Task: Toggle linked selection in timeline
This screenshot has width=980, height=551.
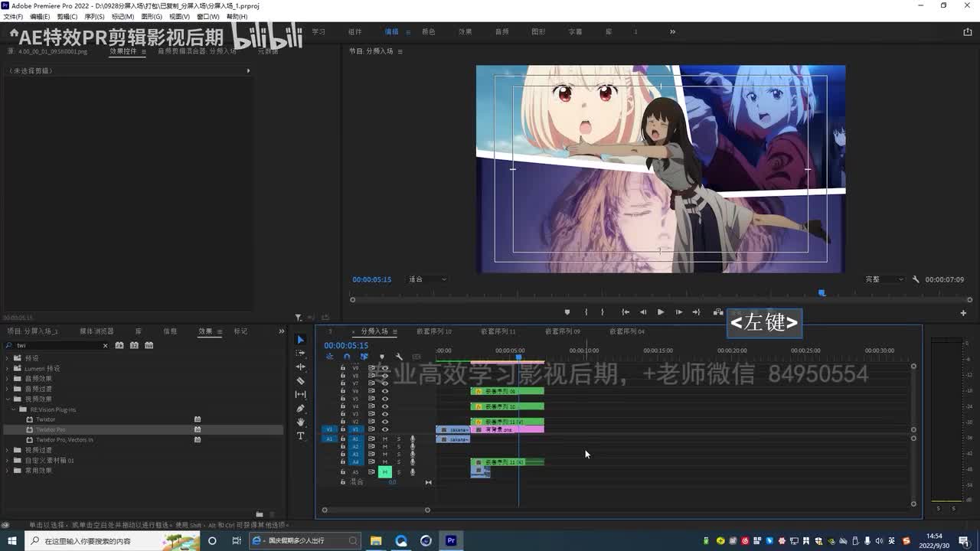Action: (364, 357)
